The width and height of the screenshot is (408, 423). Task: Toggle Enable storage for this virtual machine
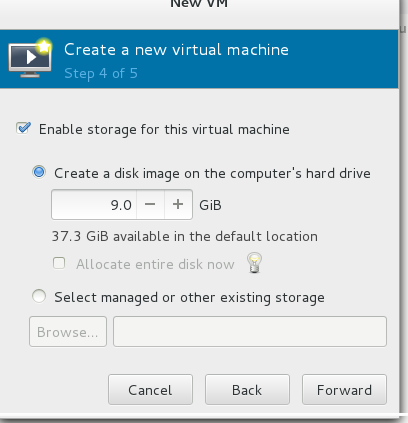(x=23, y=128)
